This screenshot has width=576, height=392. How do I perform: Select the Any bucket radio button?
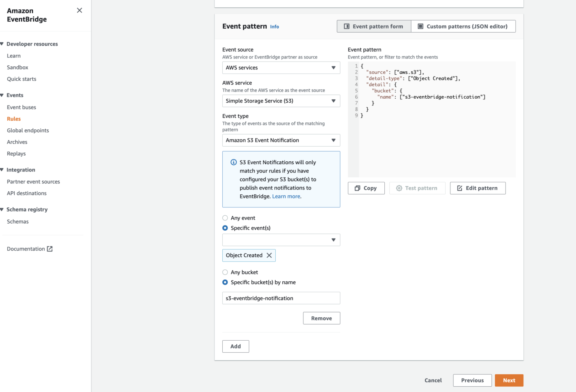[x=225, y=272]
